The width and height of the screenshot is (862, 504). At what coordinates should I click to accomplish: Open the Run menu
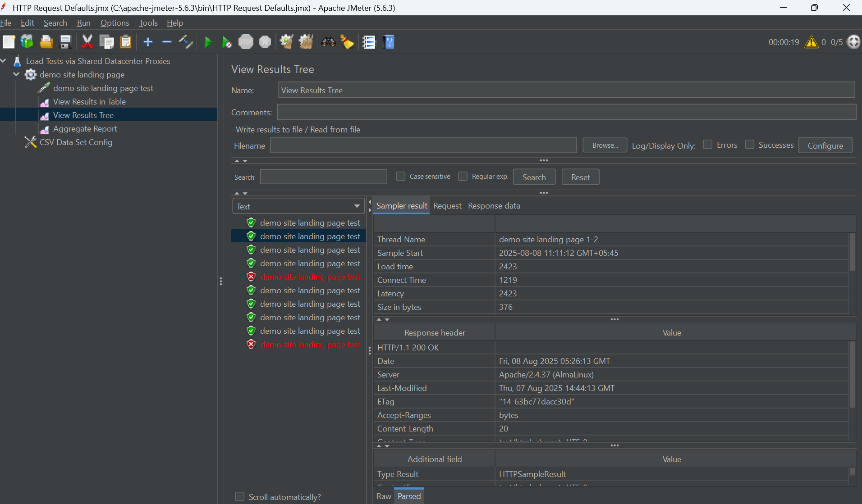coord(83,23)
